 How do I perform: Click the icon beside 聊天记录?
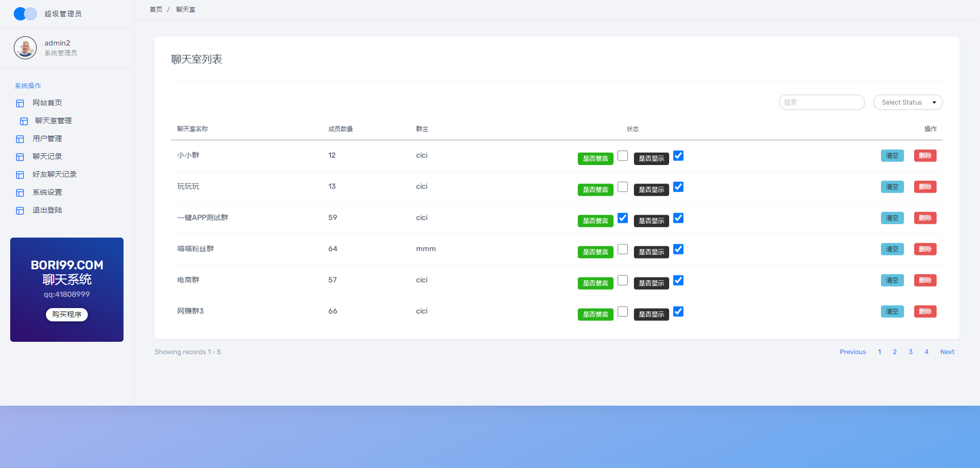[x=20, y=157]
